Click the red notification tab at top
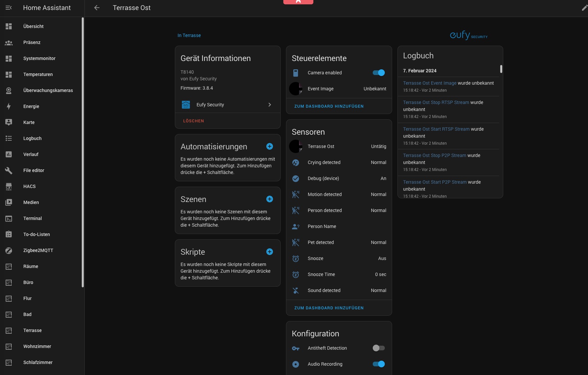This screenshot has width=588, height=375. point(298,2)
